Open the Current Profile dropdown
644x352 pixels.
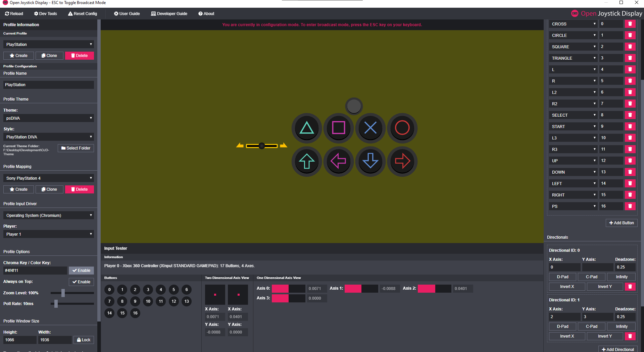[49, 45]
